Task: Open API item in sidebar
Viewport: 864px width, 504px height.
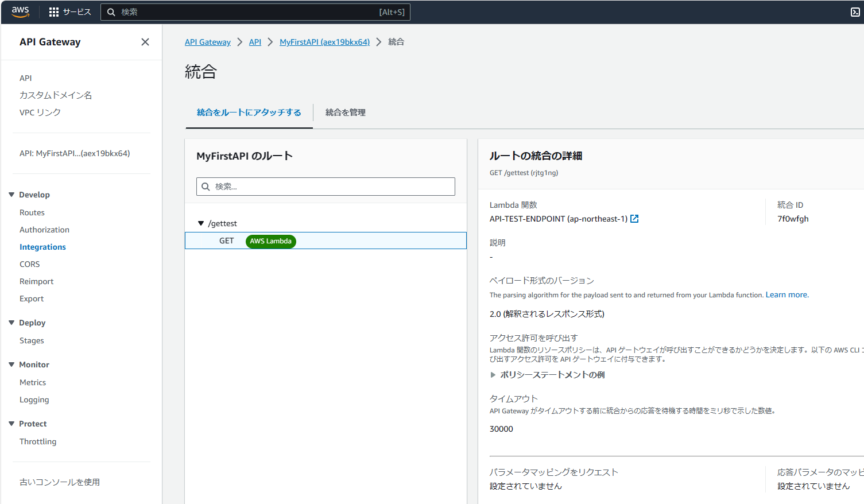Action: [26, 78]
